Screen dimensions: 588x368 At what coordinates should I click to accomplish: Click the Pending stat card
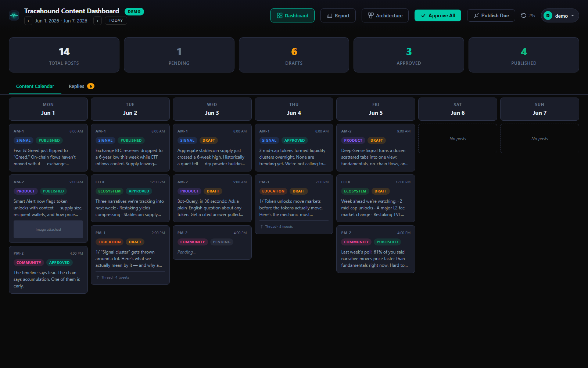click(x=179, y=55)
